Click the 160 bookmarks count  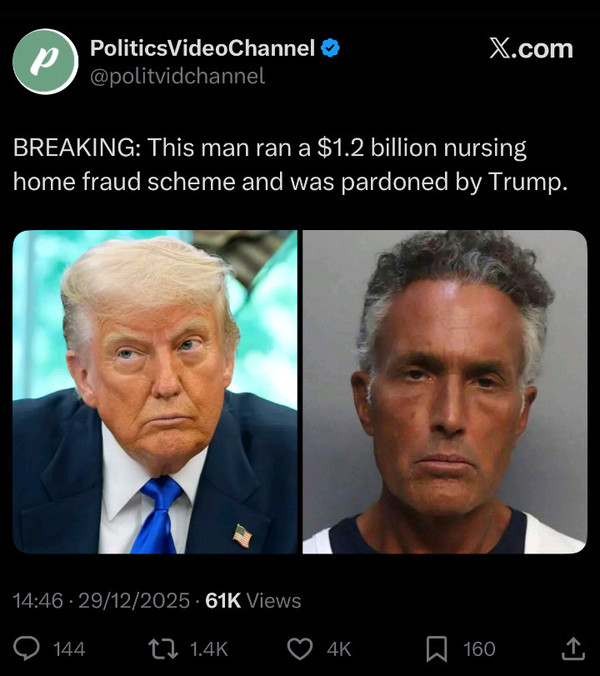[x=479, y=649]
